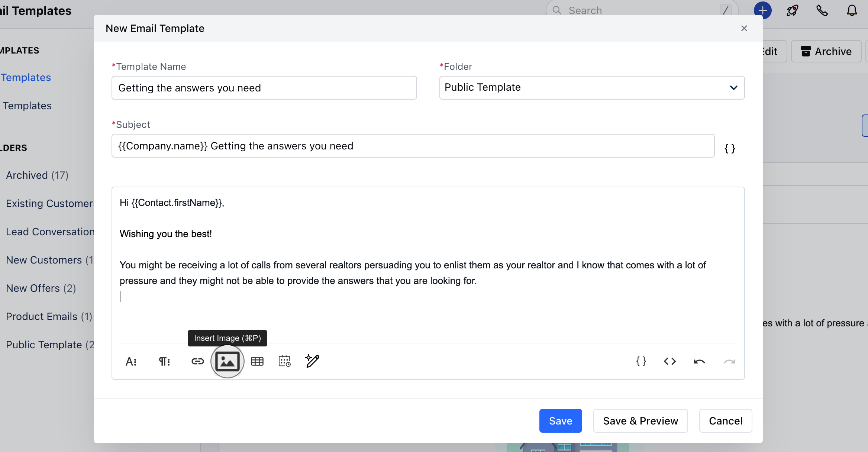Image resolution: width=868 pixels, height=452 pixels.
Task: Open the Archived folder in sidebar
Action: pos(37,175)
